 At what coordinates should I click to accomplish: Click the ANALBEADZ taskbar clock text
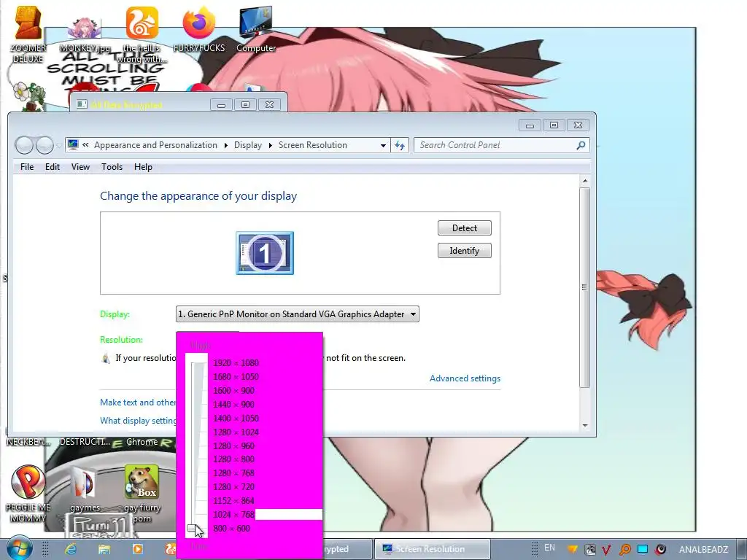click(x=703, y=550)
